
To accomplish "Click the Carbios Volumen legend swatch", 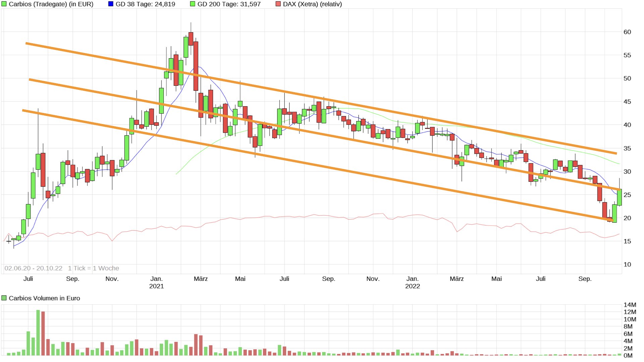I will coord(4,298).
